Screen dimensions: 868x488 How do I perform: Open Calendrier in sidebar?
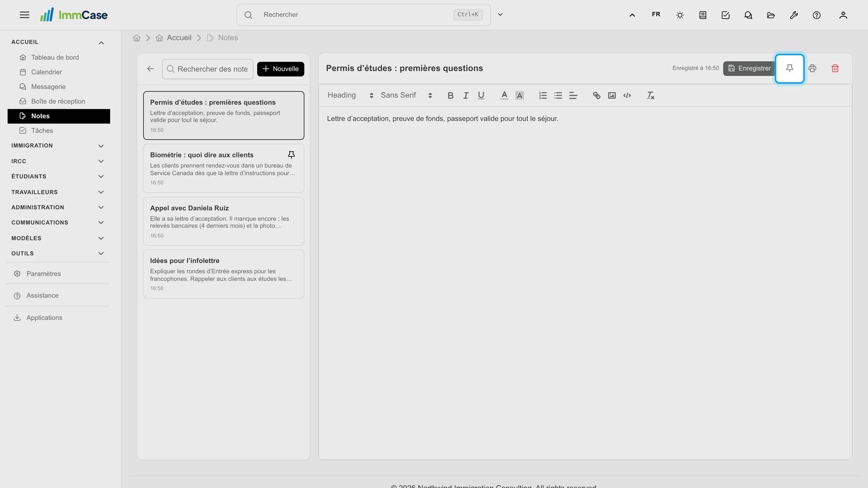pyautogui.click(x=59, y=72)
